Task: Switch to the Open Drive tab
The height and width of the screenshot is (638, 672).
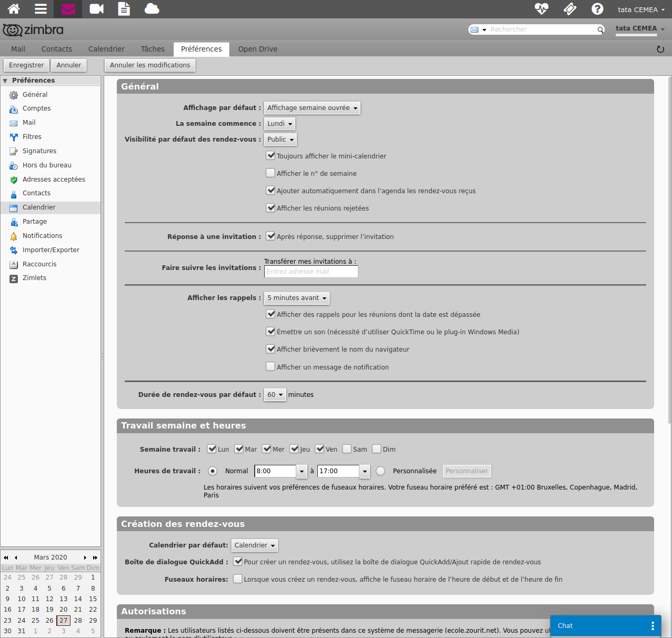Action: 258,49
